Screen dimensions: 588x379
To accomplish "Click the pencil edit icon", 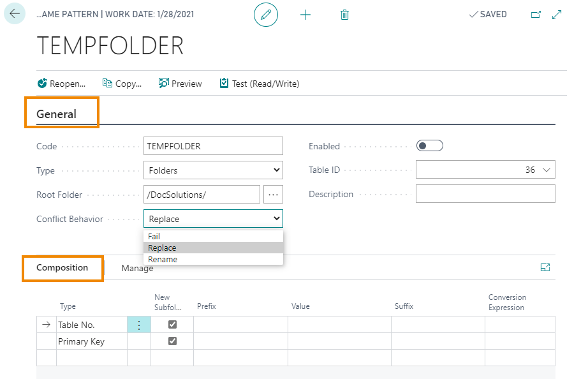I will click(x=266, y=15).
